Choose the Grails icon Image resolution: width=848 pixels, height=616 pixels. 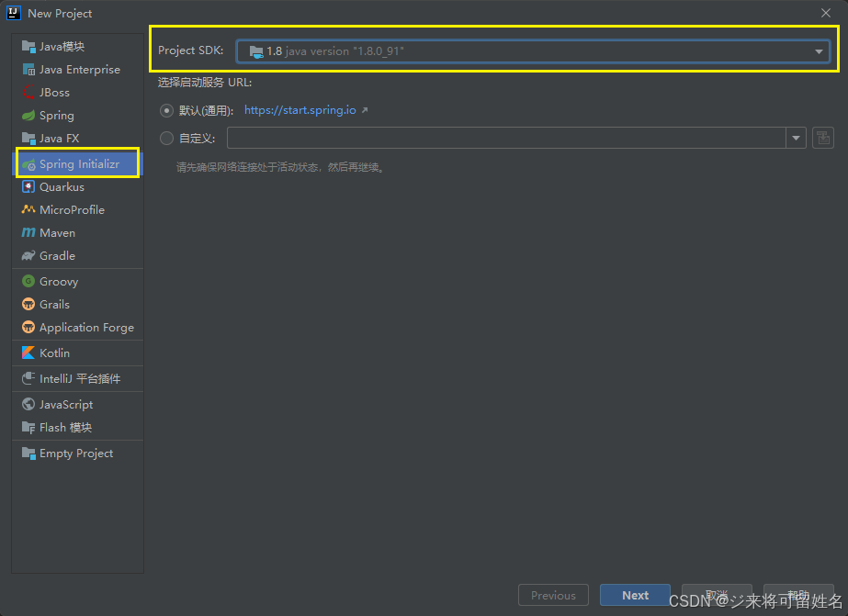tap(28, 304)
